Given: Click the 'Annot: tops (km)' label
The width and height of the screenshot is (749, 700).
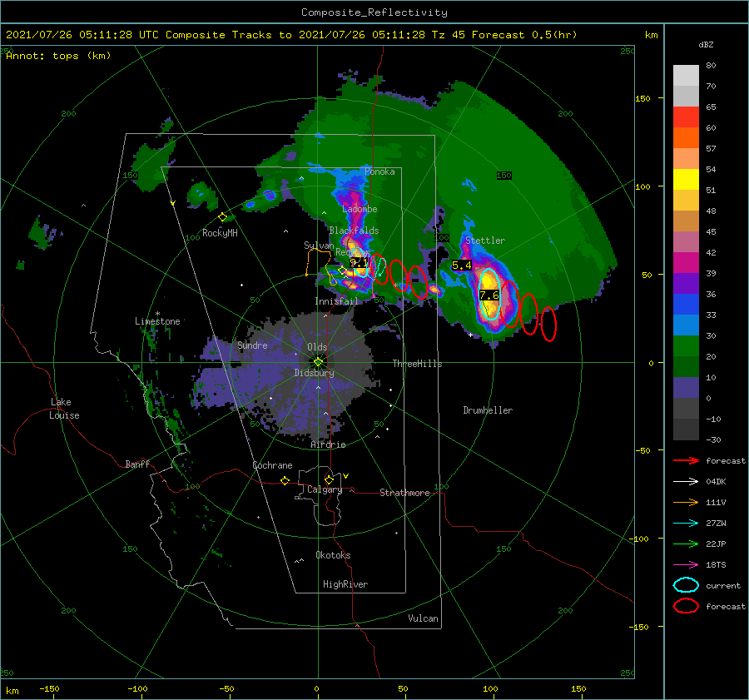Looking at the screenshot, I should 58,56.
